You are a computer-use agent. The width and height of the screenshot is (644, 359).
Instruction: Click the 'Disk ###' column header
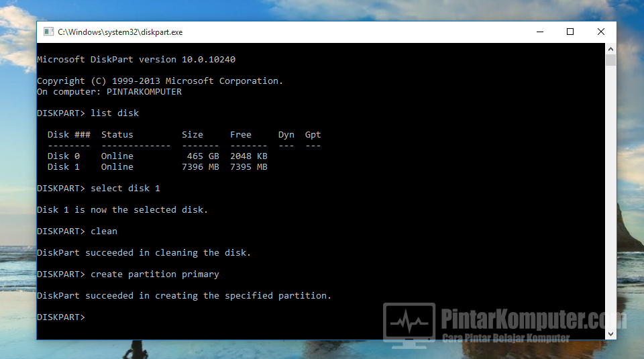click(x=68, y=135)
